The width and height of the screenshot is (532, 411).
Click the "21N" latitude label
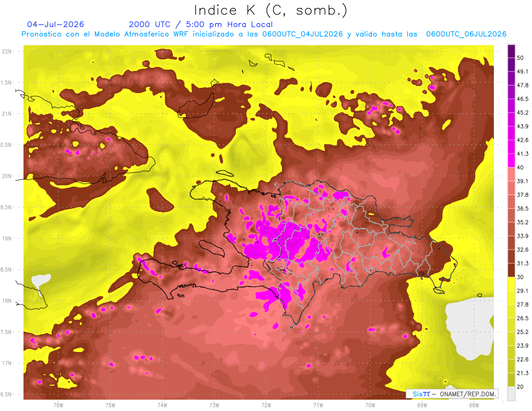(7, 114)
